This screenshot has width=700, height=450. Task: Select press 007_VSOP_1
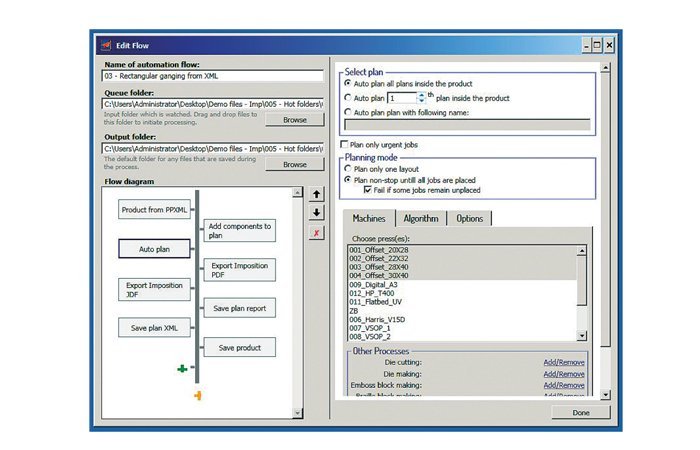[x=462, y=328]
